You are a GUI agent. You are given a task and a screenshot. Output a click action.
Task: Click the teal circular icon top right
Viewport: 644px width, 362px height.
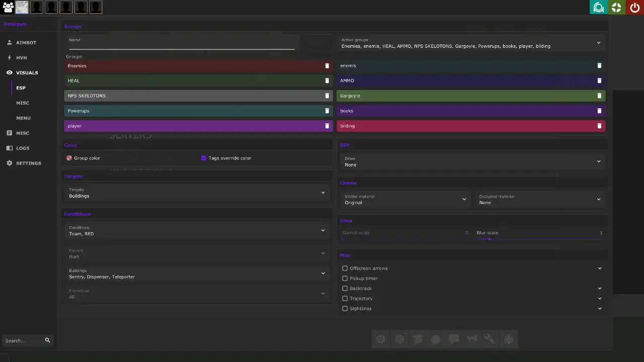pyautogui.click(x=599, y=7)
